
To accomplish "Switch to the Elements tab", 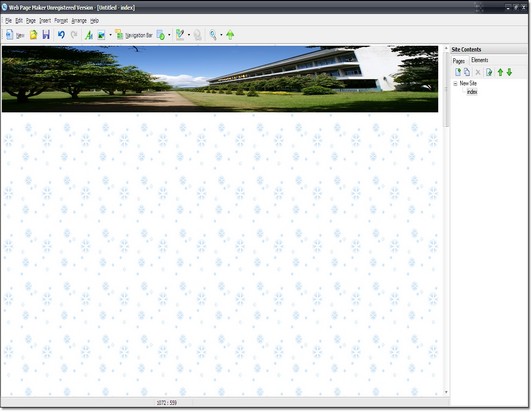I will pyautogui.click(x=479, y=60).
